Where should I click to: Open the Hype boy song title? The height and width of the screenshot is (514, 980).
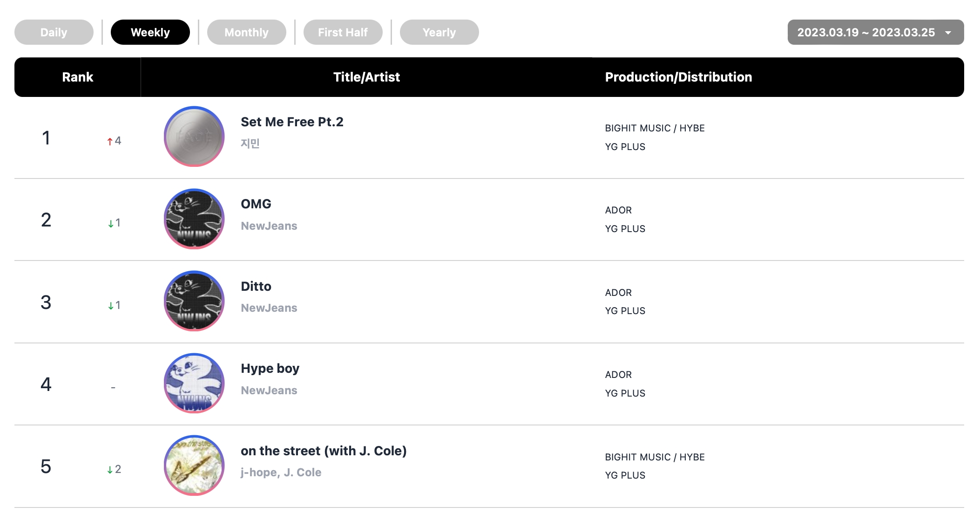coord(270,369)
